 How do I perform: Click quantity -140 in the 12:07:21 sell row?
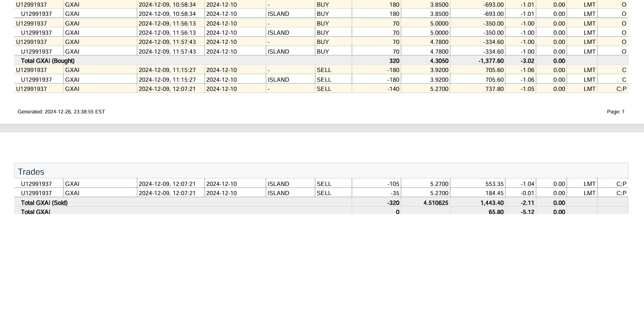(393, 89)
